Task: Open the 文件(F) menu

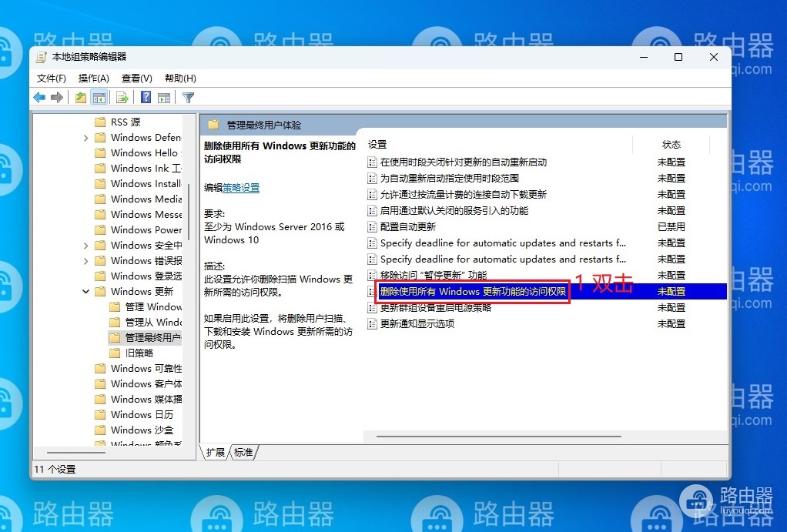Action: point(51,79)
